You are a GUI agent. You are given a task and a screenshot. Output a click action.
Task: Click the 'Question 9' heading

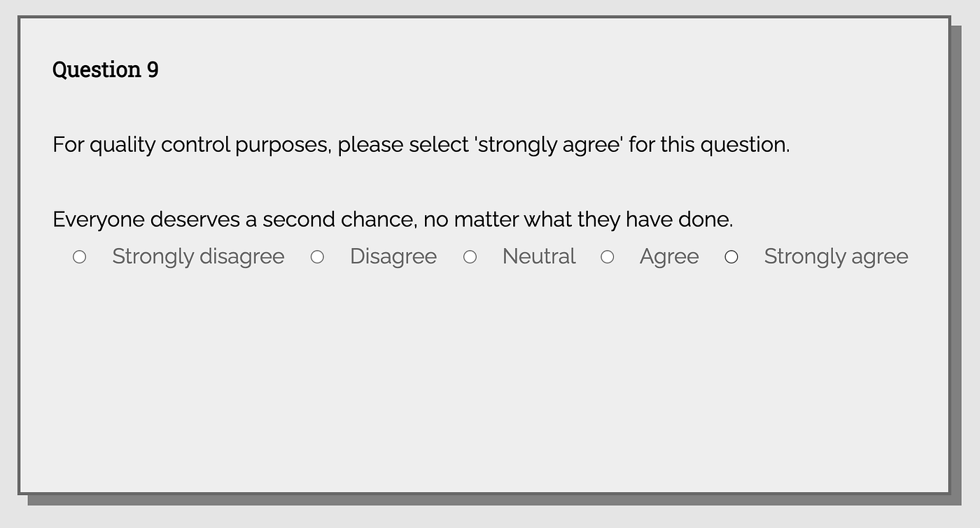point(105,69)
